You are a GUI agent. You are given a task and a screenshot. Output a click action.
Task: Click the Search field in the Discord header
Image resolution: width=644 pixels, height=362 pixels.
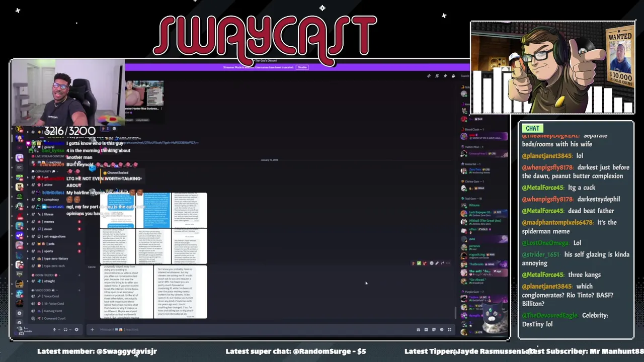(x=464, y=76)
